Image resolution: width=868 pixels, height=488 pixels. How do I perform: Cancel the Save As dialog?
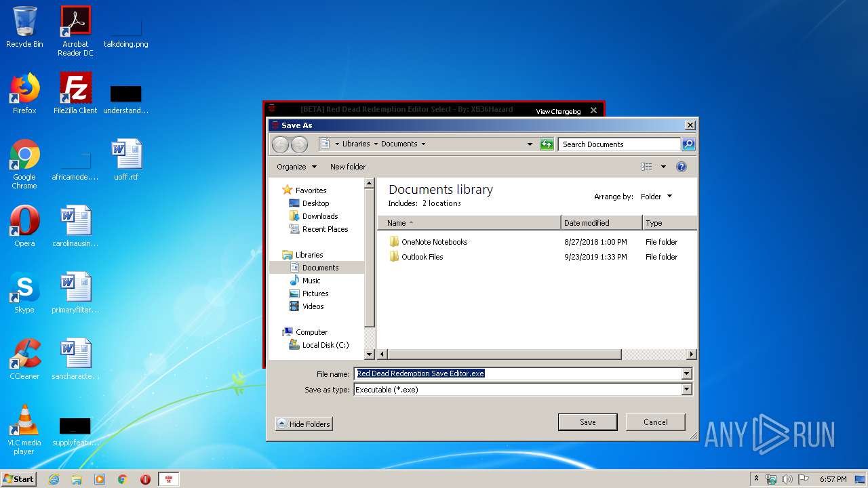click(655, 422)
